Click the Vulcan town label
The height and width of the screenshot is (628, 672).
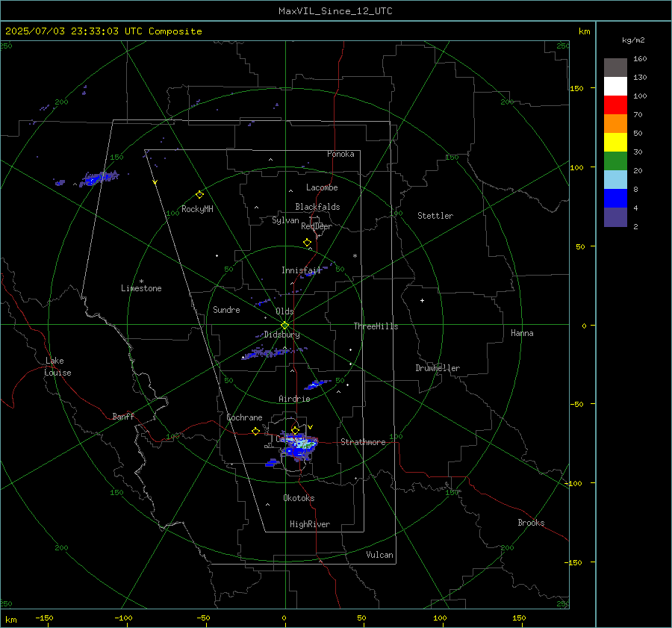[379, 555]
